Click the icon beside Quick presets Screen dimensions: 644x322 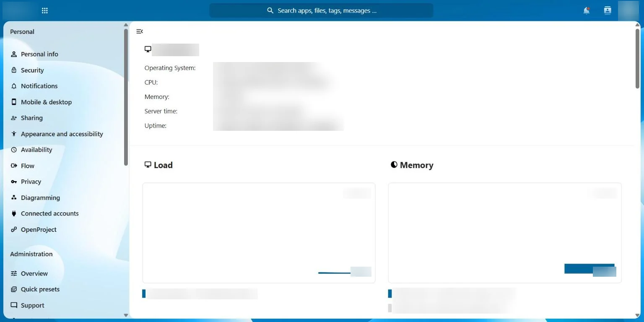click(14, 289)
